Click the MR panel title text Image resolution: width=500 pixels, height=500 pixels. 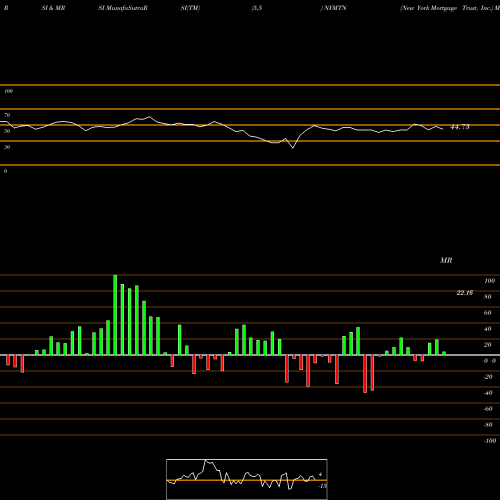click(x=446, y=260)
